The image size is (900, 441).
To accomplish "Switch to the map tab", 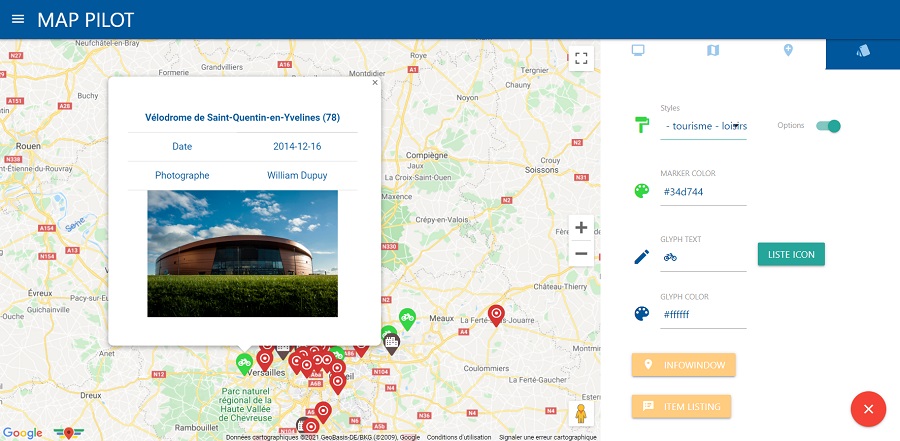I will tap(713, 50).
